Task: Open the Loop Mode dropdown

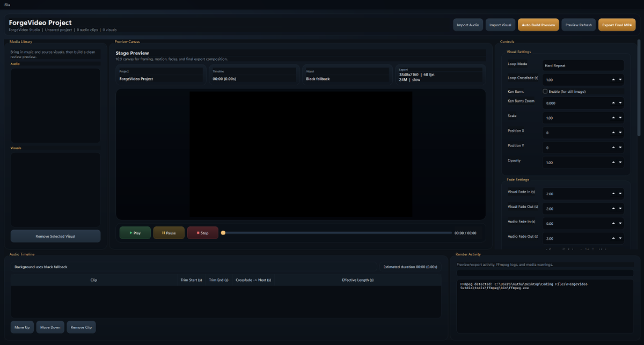Action: (582, 65)
